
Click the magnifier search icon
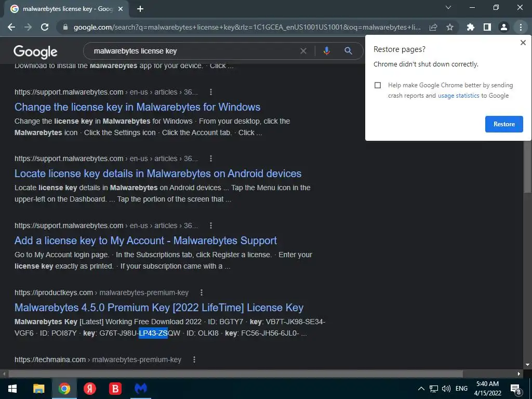click(x=348, y=51)
